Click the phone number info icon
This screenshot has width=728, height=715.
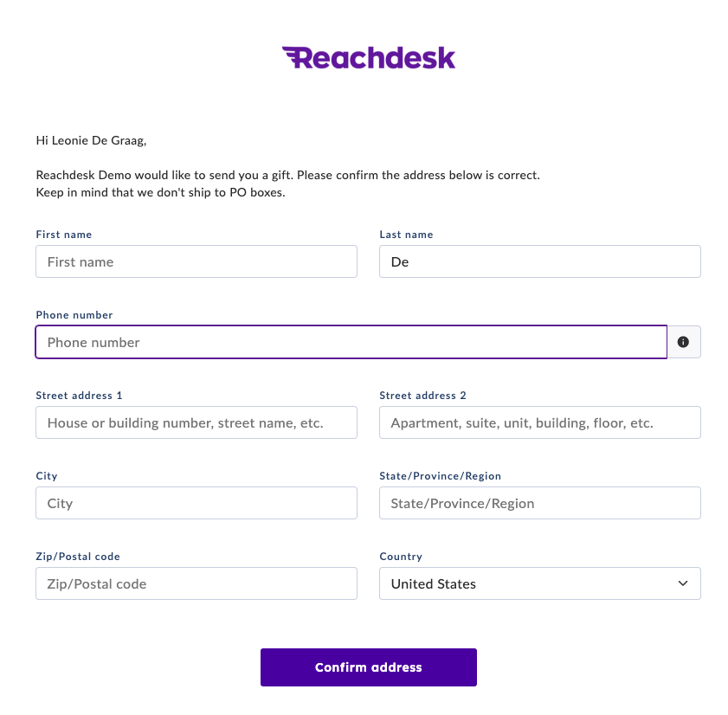coord(683,342)
